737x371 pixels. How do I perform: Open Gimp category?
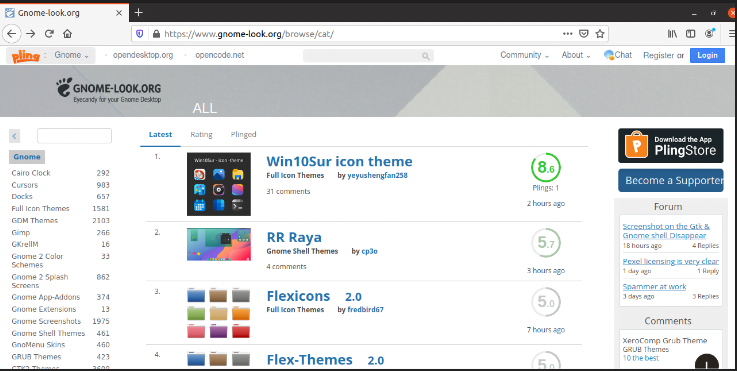[21, 233]
